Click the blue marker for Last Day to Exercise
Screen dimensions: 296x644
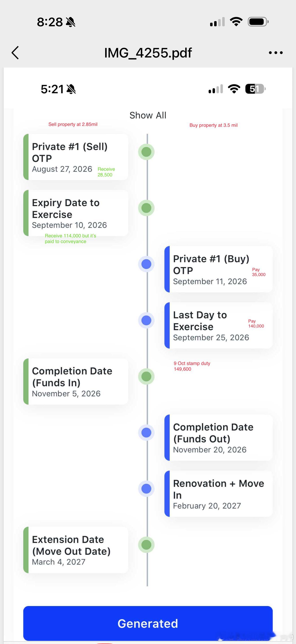(x=146, y=320)
